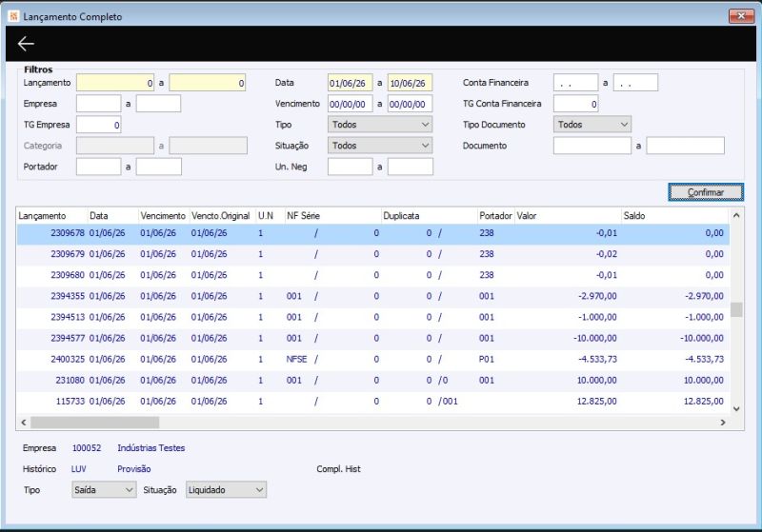Screen dimensions: 762x532
Task: Go back using the white arrow icon
Action: click(x=26, y=44)
